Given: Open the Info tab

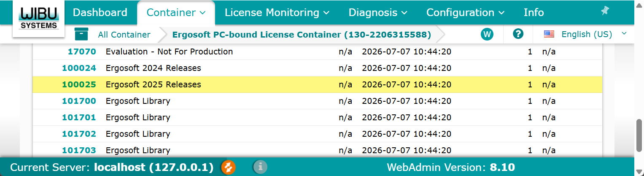Looking at the screenshot, I should 534,13.
